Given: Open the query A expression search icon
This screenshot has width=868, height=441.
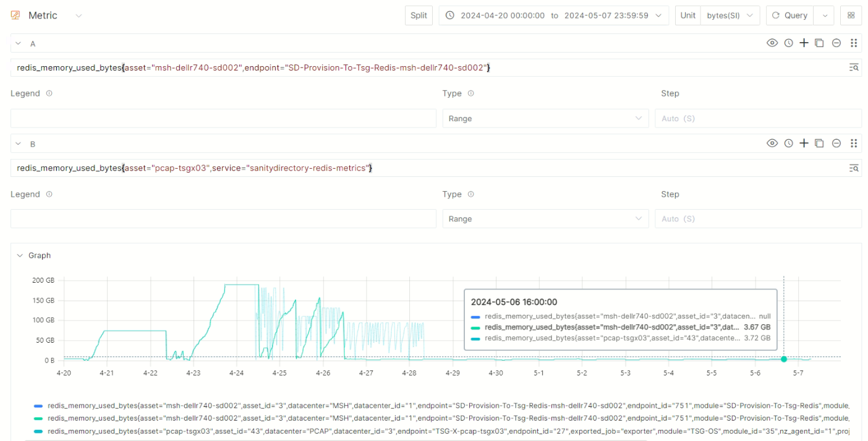Looking at the screenshot, I should pos(853,67).
